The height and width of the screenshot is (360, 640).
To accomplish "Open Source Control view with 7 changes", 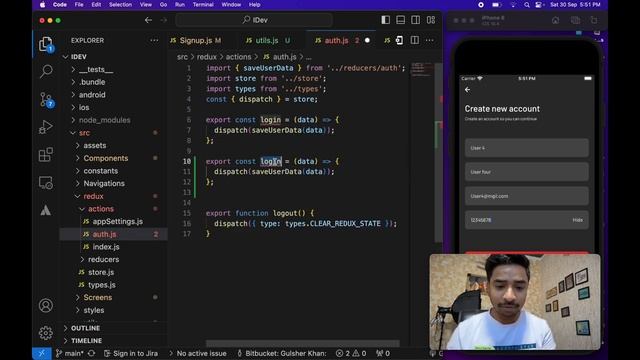I will pyautogui.click(x=46, y=100).
